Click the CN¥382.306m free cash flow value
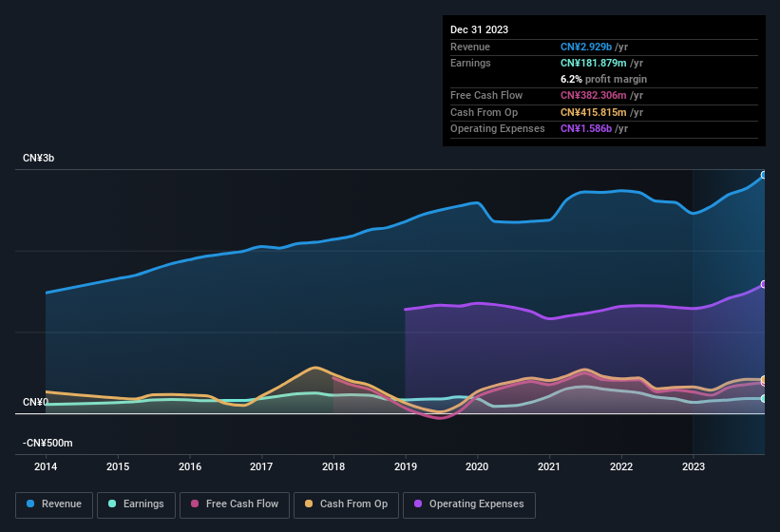This screenshot has height=532, width=780. pos(594,95)
